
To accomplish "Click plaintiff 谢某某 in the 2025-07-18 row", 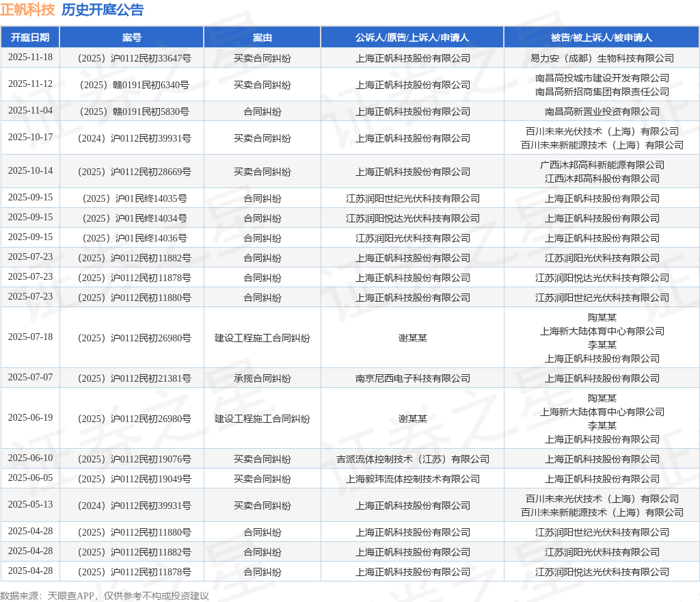I will click(412, 338).
